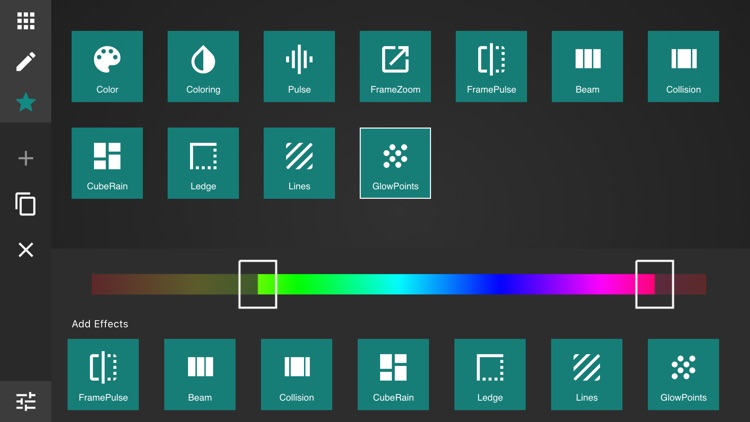Add Beam from Add Effects row
The height and width of the screenshot is (422, 750).
(x=200, y=375)
